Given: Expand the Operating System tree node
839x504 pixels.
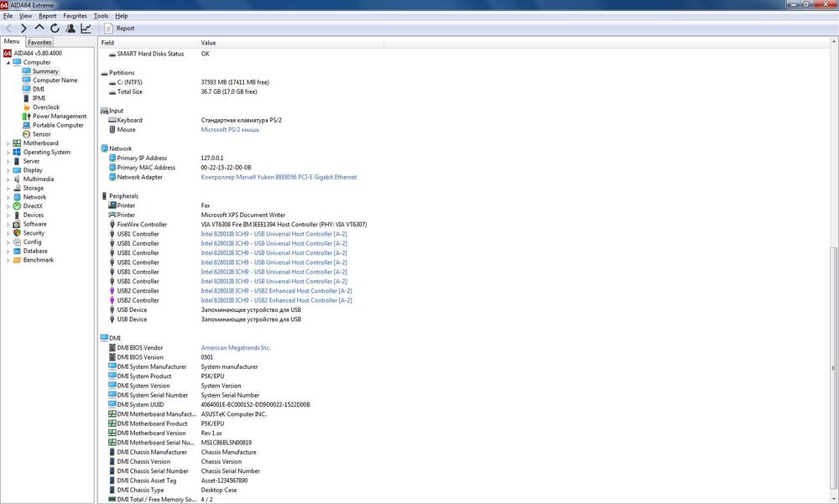Looking at the screenshot, I should click(8, 153).
